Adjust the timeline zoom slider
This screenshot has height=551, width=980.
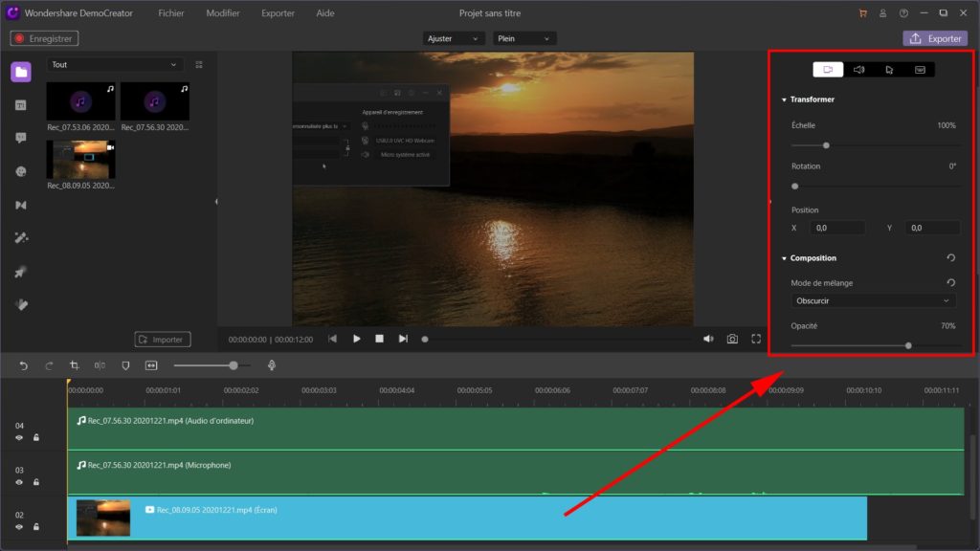234,365
